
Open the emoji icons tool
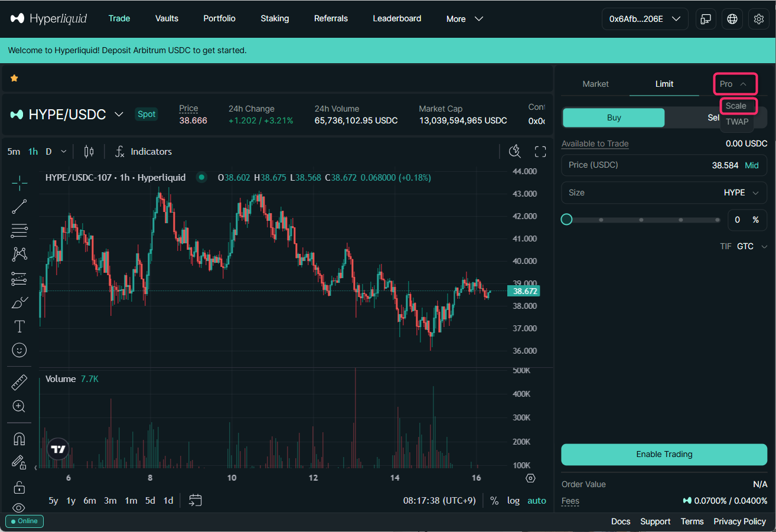pos(19,350)
